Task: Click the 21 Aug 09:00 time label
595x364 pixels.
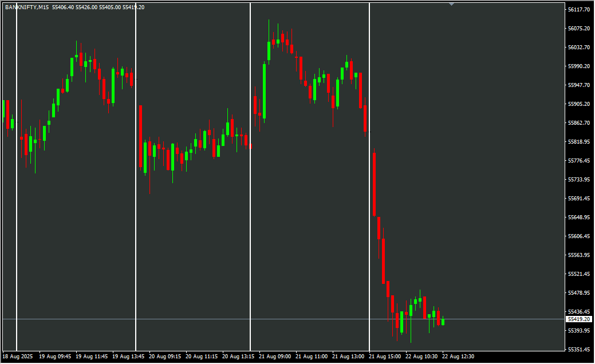Action: coord(275,357)
